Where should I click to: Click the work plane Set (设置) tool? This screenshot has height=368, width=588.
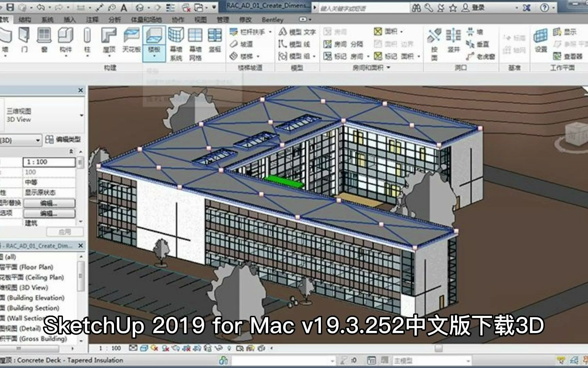[x=541, y=41]
